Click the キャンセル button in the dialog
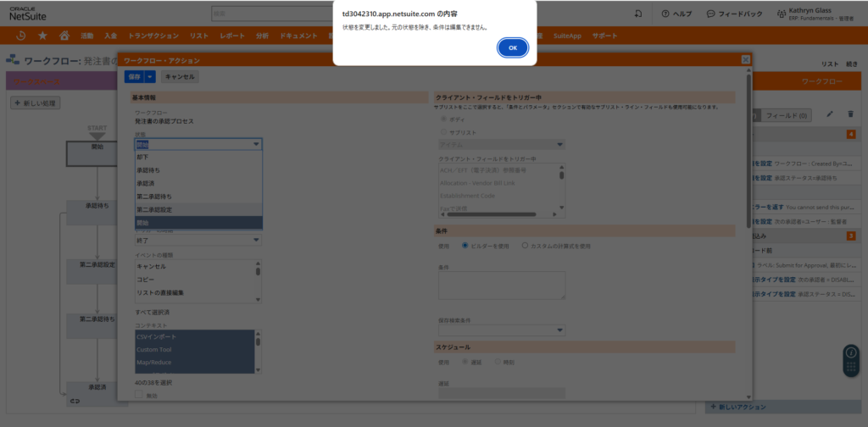 click(179, 76)
